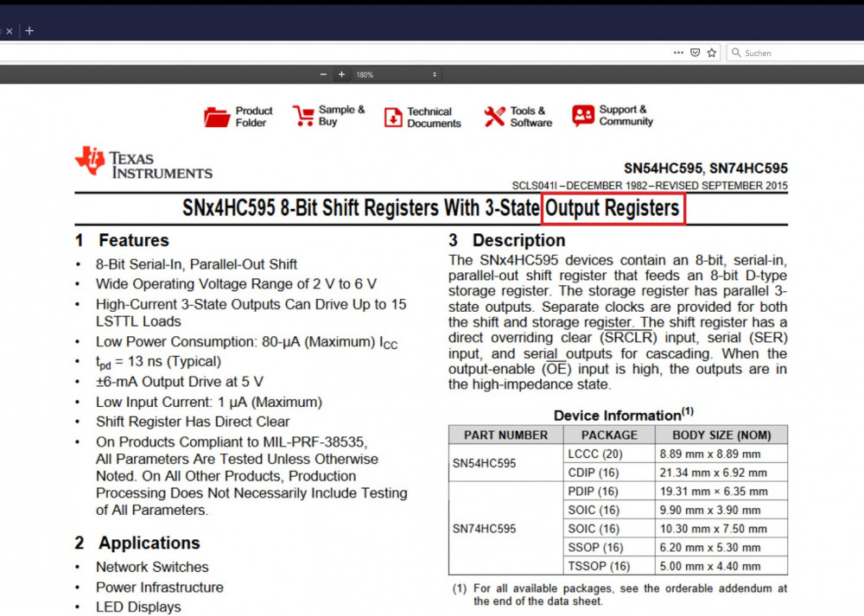This screenshot has height=616, width=864.
Task: Focus the Suchen search field
Action: (795, 53)
